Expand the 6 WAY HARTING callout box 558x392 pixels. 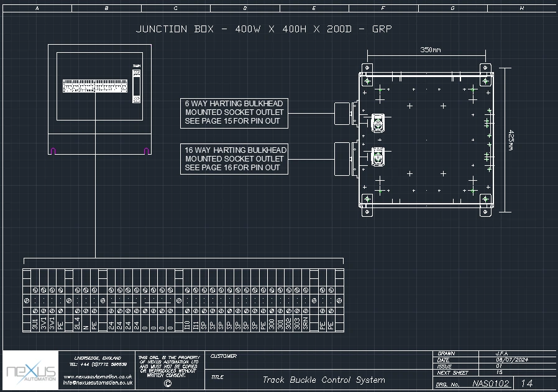(235, 111)
